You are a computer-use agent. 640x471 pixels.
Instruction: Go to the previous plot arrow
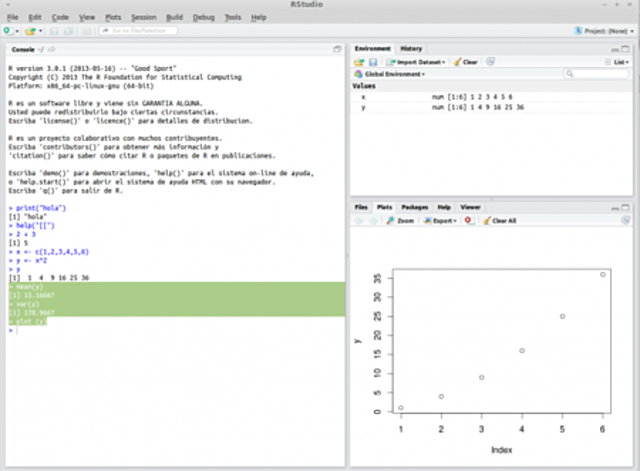(x=358, y=221)
